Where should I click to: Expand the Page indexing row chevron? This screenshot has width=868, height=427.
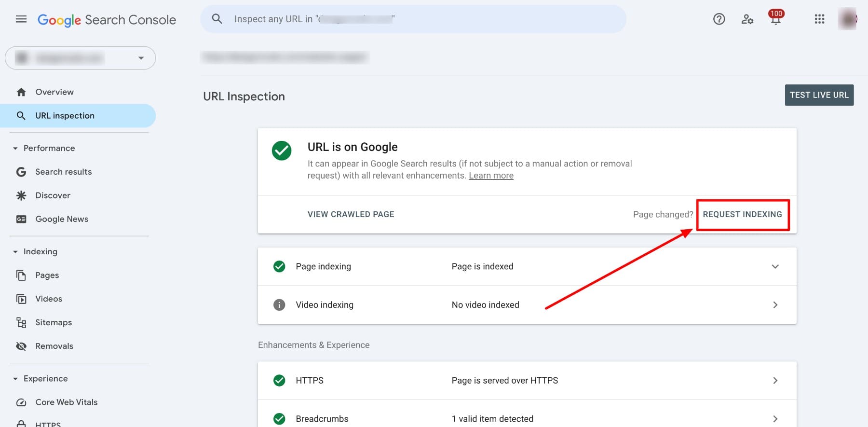pos(775,266)
